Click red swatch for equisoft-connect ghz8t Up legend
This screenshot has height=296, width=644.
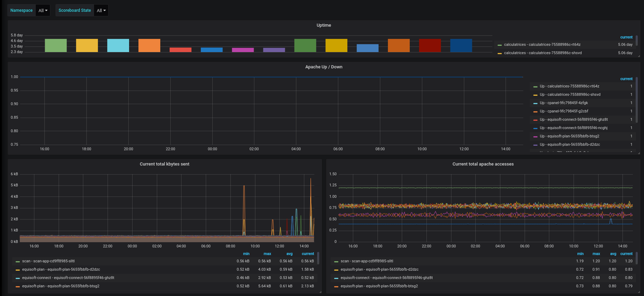[x=535, y=120]
